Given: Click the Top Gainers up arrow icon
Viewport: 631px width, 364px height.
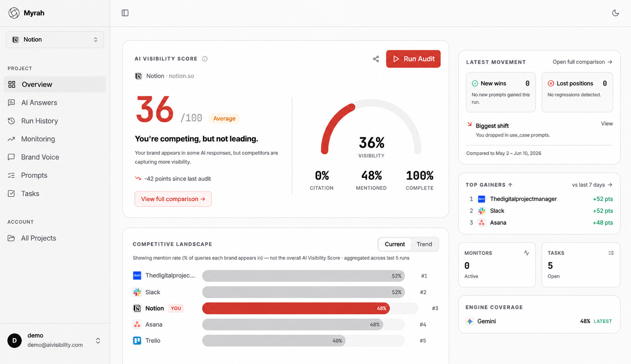Looking at the screenshot, I should [x=510, y=185].
